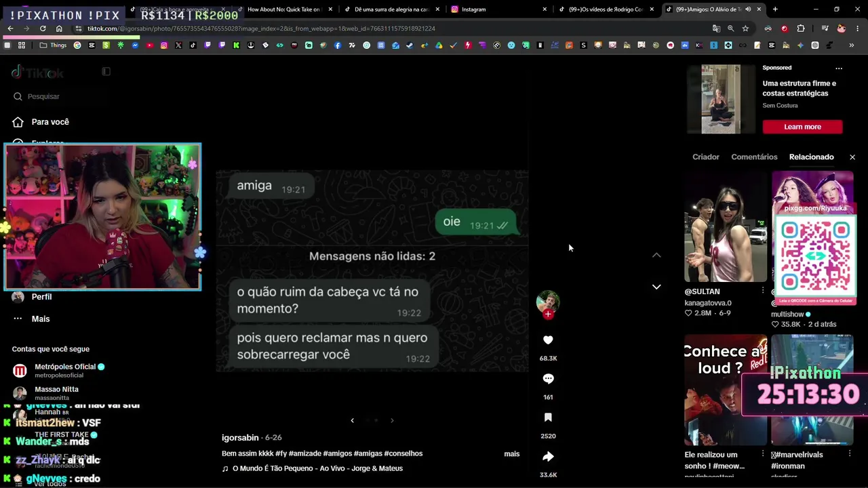Screen dimensions: 868x488
Task: Share the post with the arrow icon
Action: [x=548, y=457]
